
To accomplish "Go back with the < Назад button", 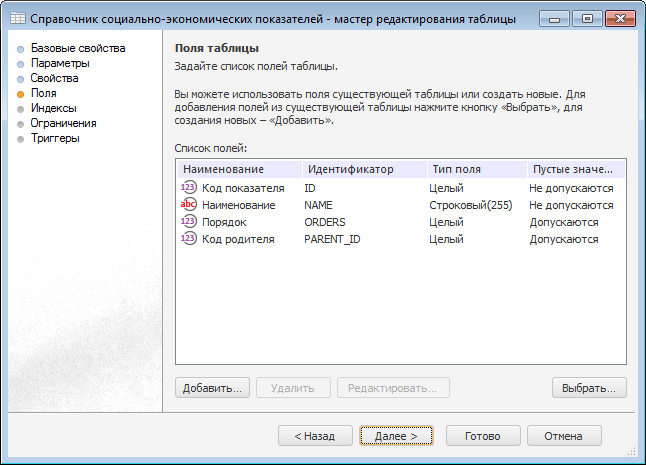I will coord(315,436).
